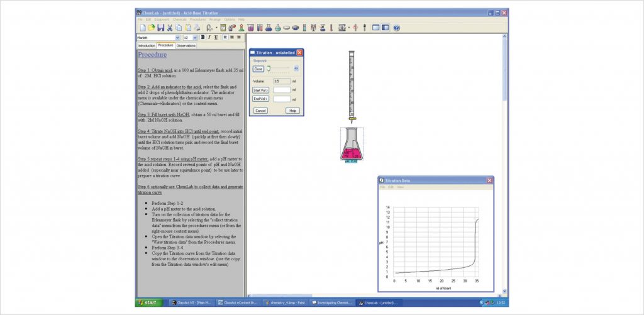Open the font size dropdown
This screenshot has width=644, height=315.
tap(195, 38)
